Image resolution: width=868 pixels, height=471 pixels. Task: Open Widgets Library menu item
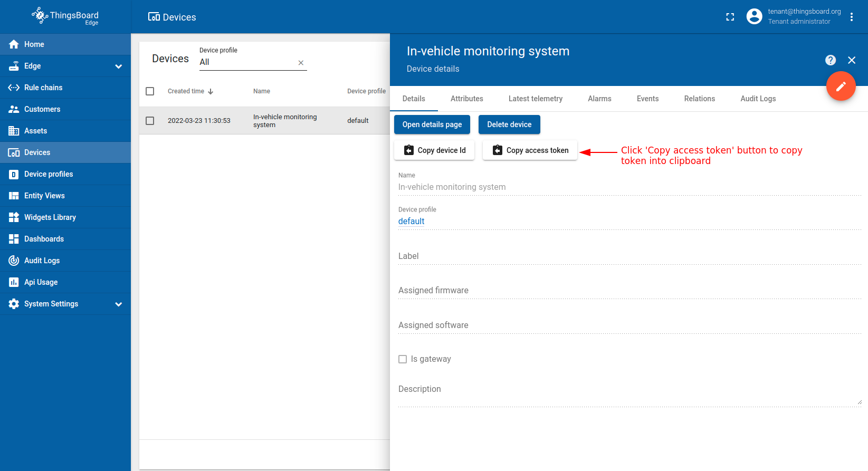click(x=65, y=217)
